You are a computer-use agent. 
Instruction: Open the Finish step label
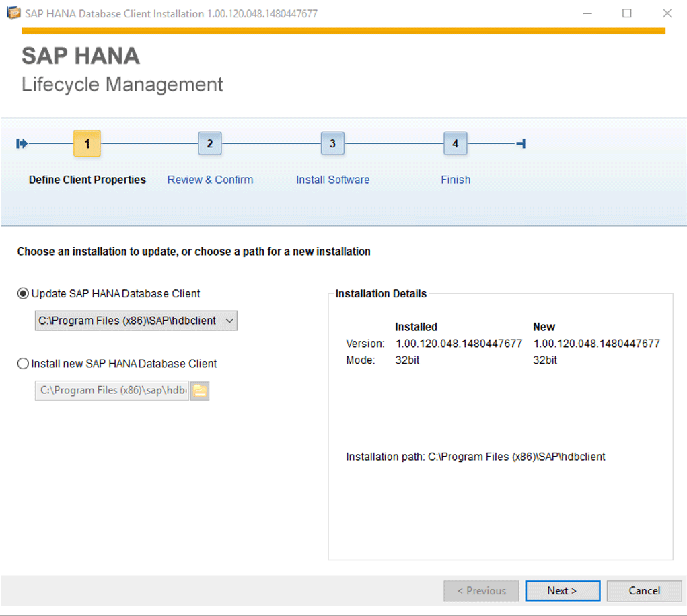[456, 180]
